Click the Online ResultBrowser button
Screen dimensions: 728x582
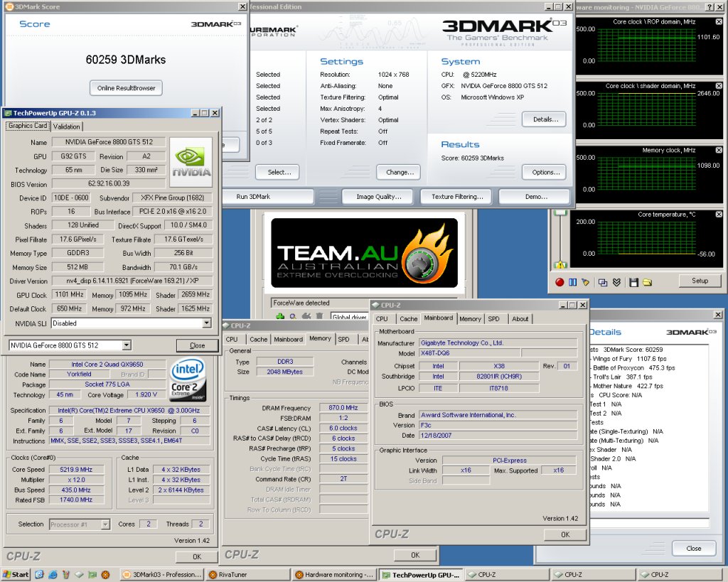coord(127,87)
